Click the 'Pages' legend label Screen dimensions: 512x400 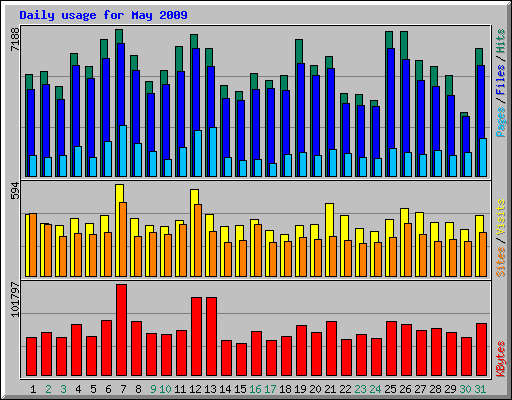pos(501,122)
